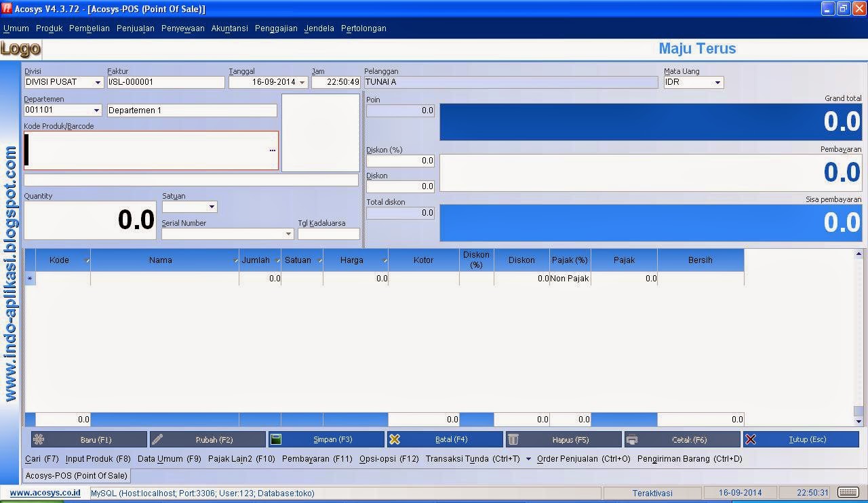Open the Penyewaan menu

(183, 28)
